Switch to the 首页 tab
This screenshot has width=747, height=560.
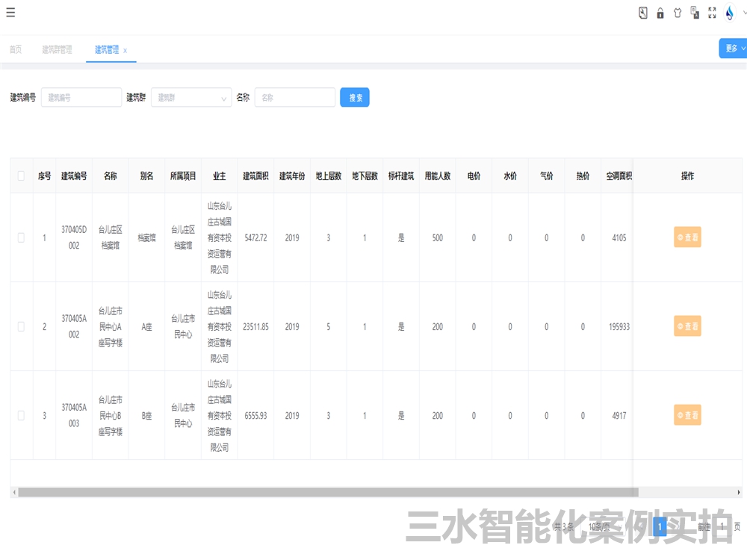(x=16, y=49)
